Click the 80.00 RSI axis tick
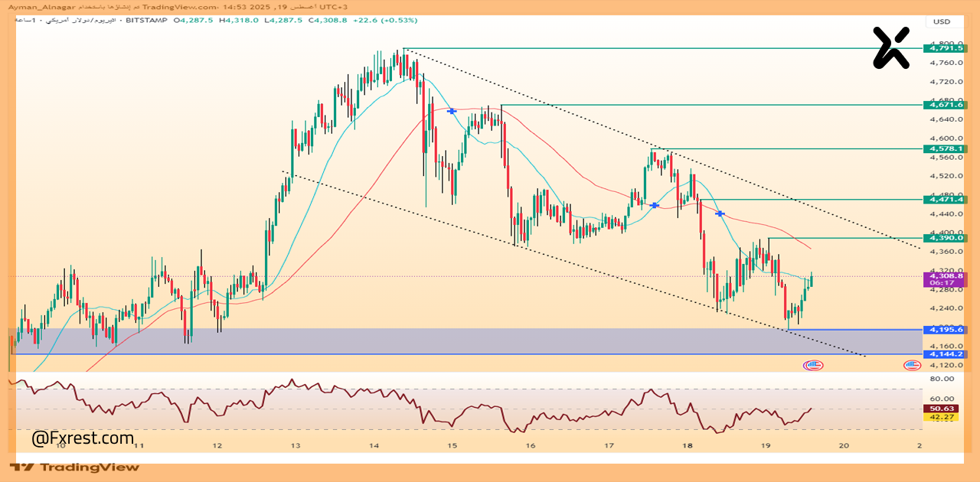Viewport: 980px width, 482px height. (x=941, y=379)
